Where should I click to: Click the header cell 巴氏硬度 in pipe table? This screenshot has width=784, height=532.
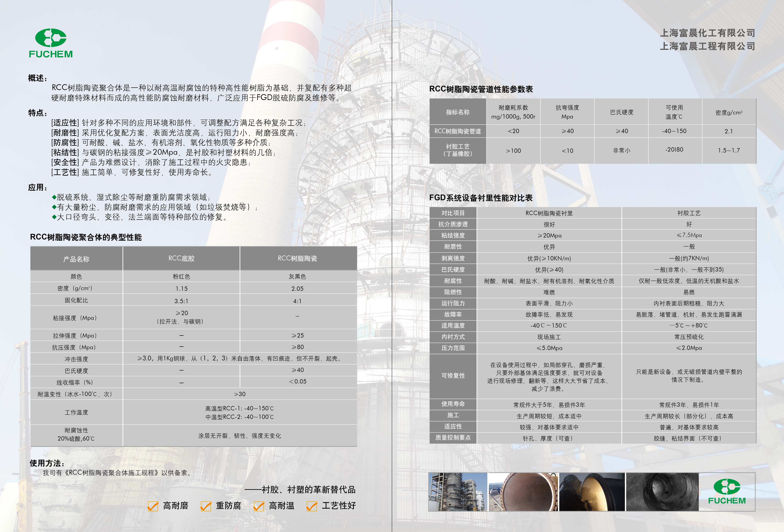pyautogui.click(x=621, y=112)
